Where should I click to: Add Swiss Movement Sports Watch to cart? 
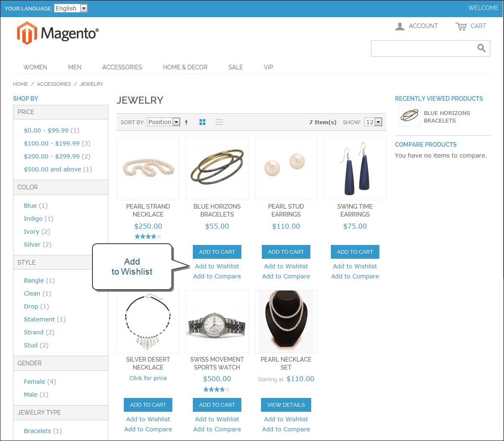point(217,405)
